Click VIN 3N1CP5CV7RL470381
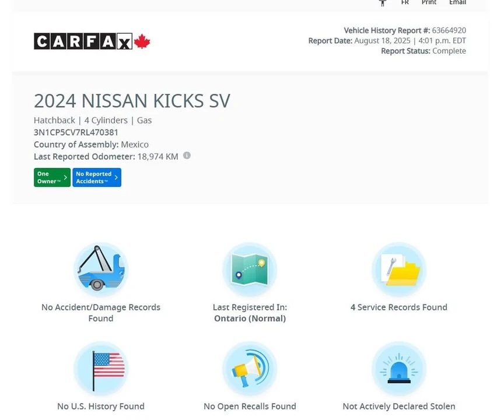Viewport: 504px width, 420px height. point(76,132)
